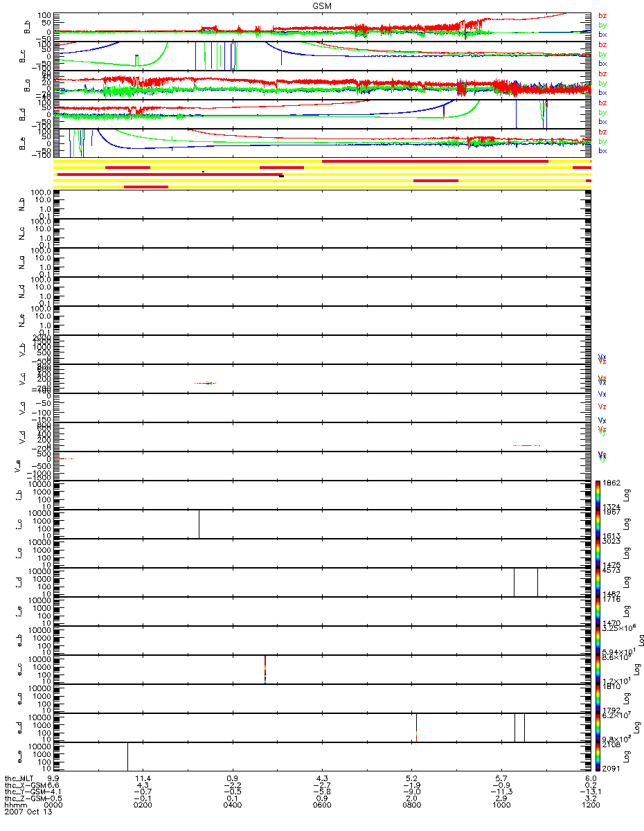Select the e_e electron spectrogram label
Screen dimensions: 644x831
tap(21, 756)
